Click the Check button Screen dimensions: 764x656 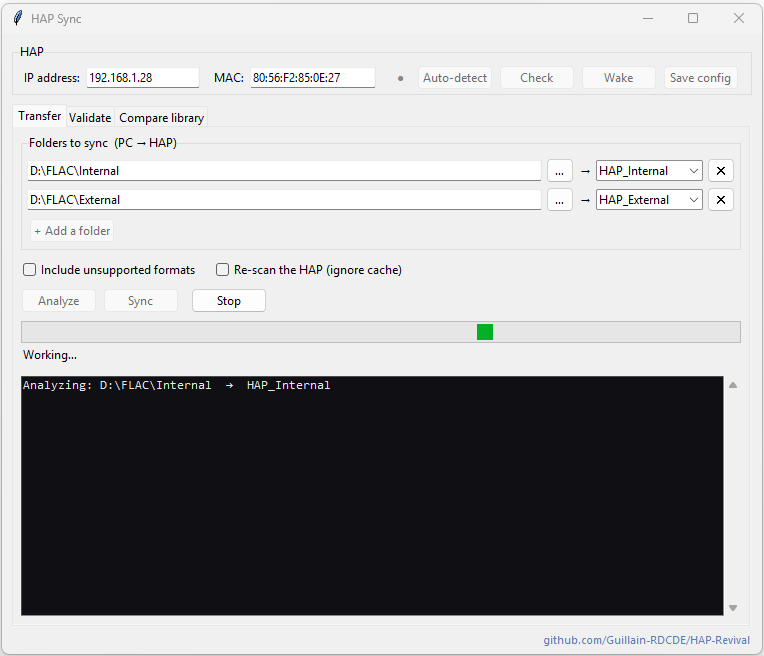coord(536,78)
